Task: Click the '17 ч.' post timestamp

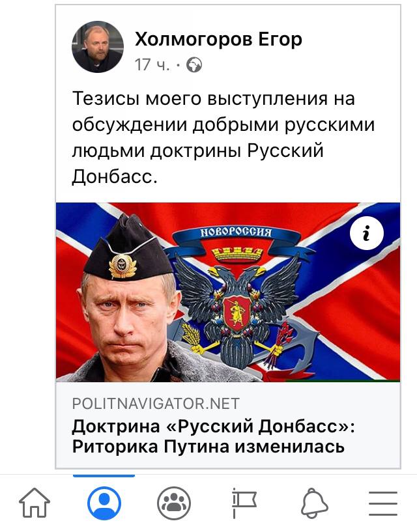Action: pos(152,64)
